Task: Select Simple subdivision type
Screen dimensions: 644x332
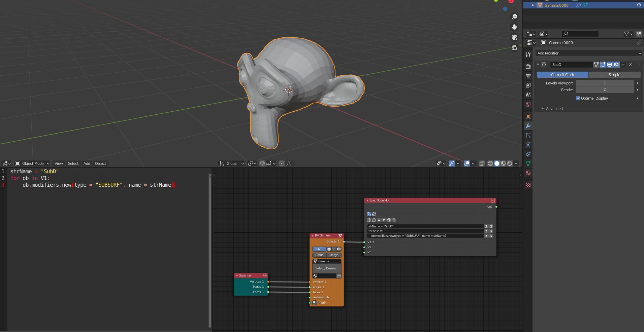Action: [614, 75]
